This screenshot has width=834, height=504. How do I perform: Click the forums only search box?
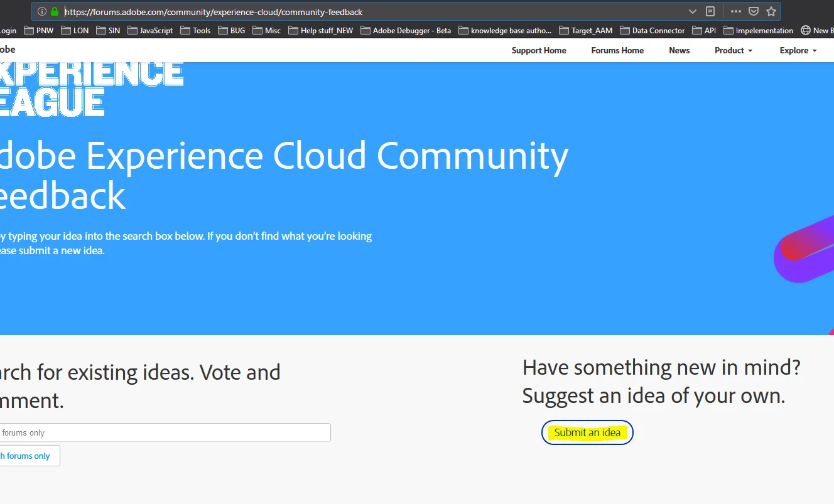[x=165, y=432]
